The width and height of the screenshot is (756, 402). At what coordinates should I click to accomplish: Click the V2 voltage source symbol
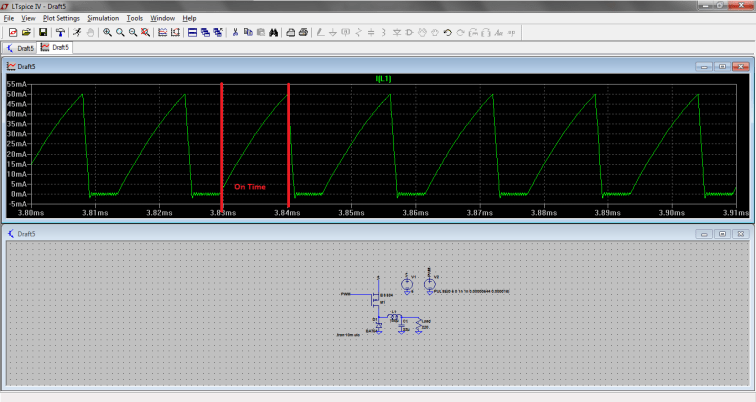[x=430, y=283]
